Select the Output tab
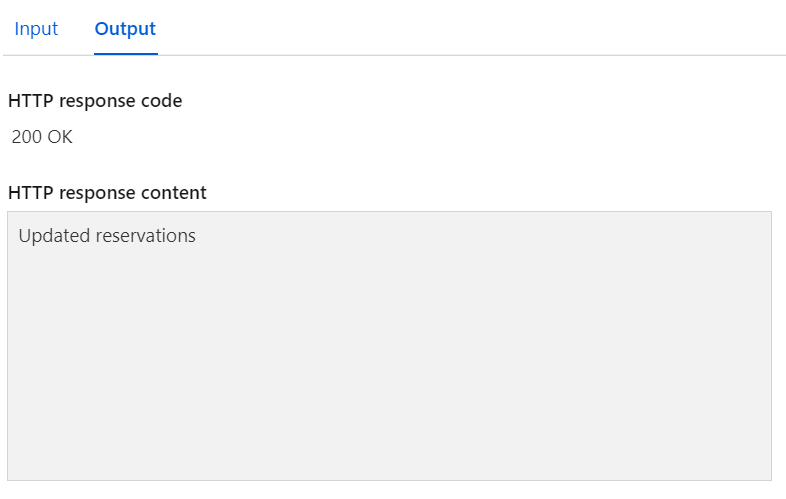The image size is (786, 499). coord(125,29)
